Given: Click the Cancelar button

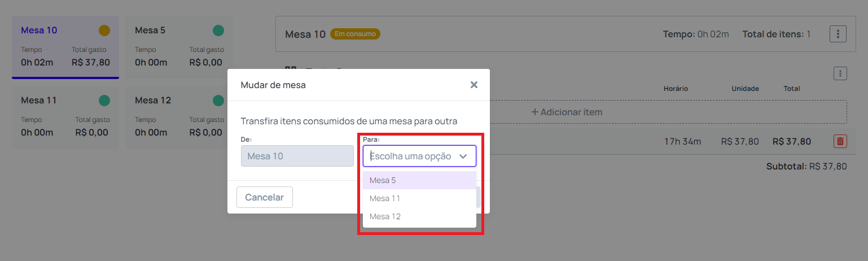Looking at the screenshot, I should tap(265, 197).
